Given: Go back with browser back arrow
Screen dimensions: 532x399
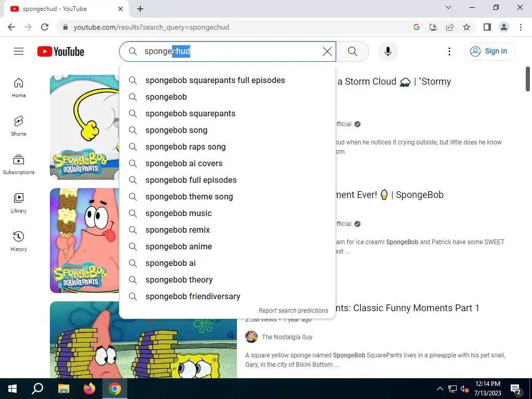Looking at the screenshot, I should 11,27.
